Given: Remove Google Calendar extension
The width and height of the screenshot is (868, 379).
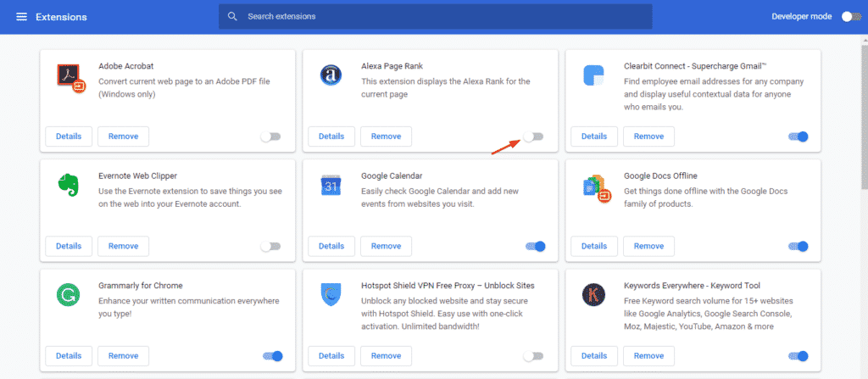Looking at the screenshot, I should (x=386, y=246).
